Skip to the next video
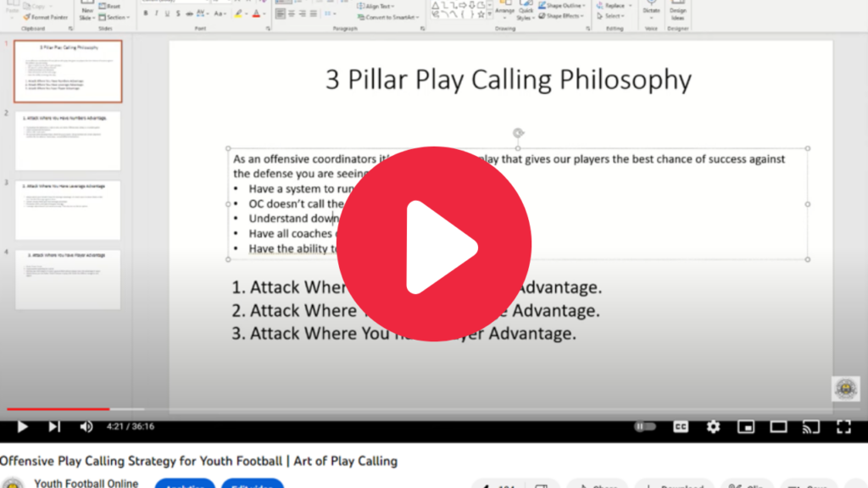The width and height of the screenshot is (868, 488). click(53, 427)
